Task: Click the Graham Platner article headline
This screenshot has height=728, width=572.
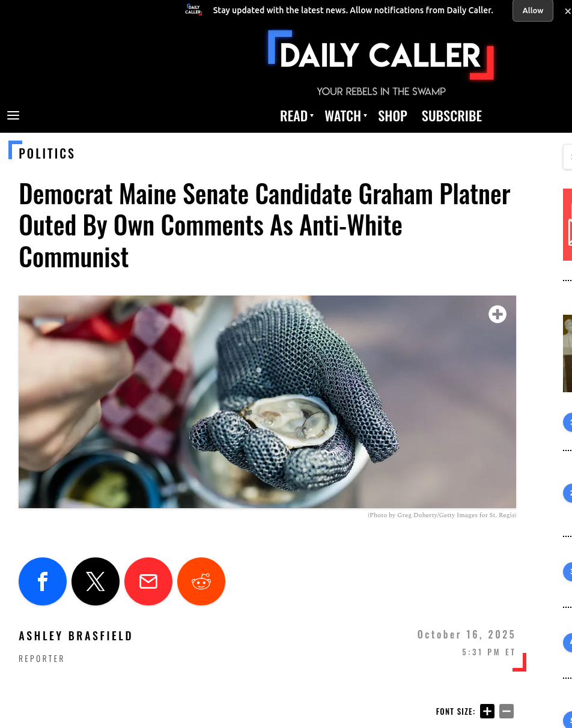Action: tap(264, 225)
